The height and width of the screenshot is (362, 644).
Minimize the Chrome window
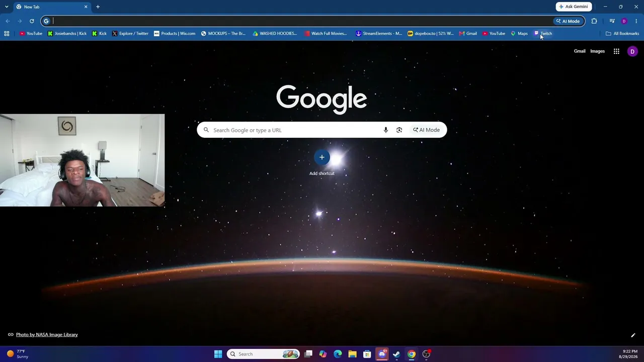(x=605, y=7)
